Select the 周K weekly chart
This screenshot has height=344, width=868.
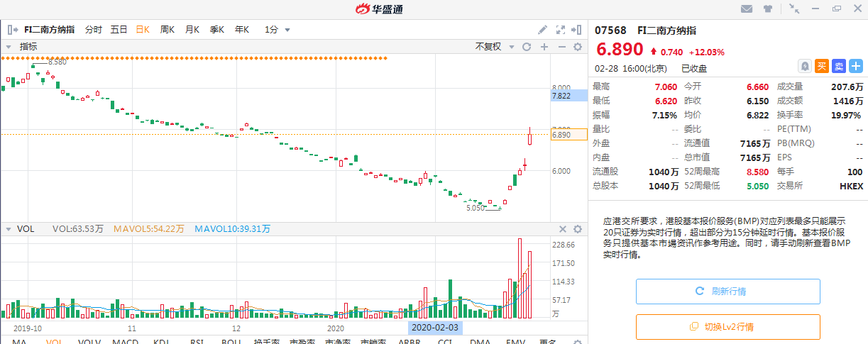click(167, 30)
